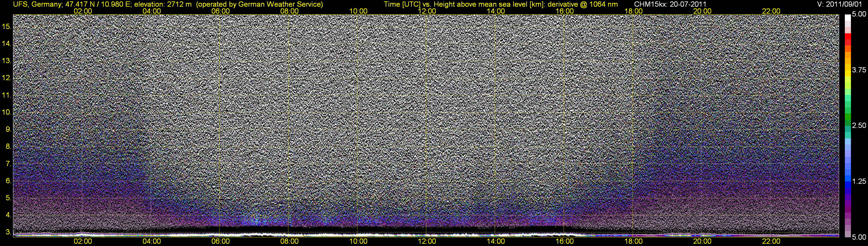Click the "14." km height axis label

click(x=7, y=43)
